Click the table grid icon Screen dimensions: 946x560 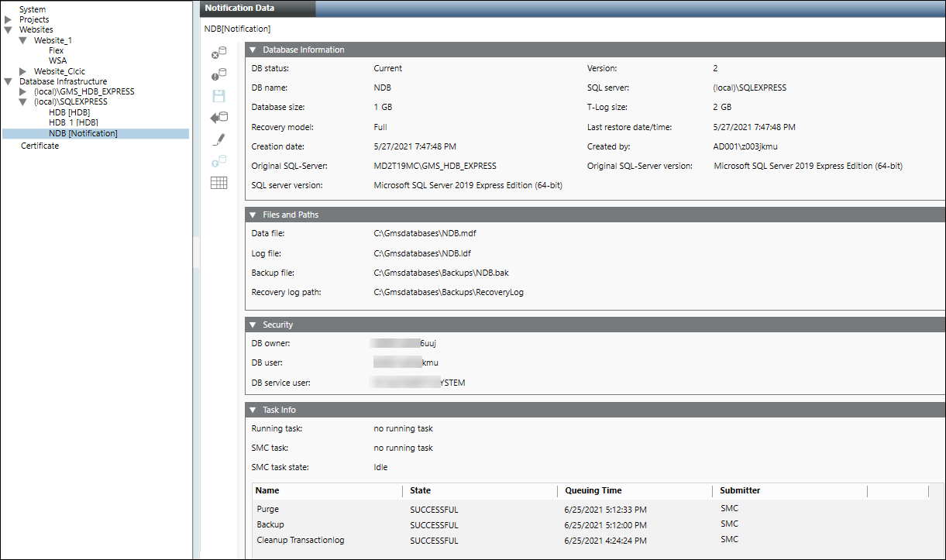(x=219, y=183)
